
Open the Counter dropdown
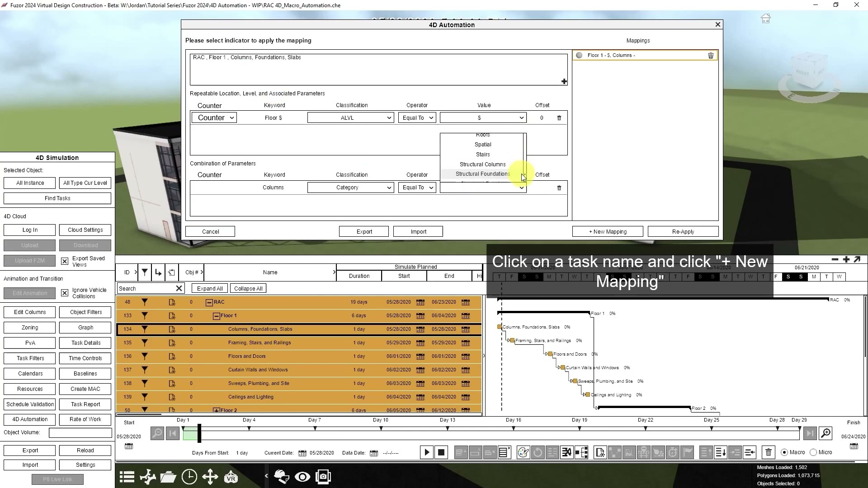214,117
